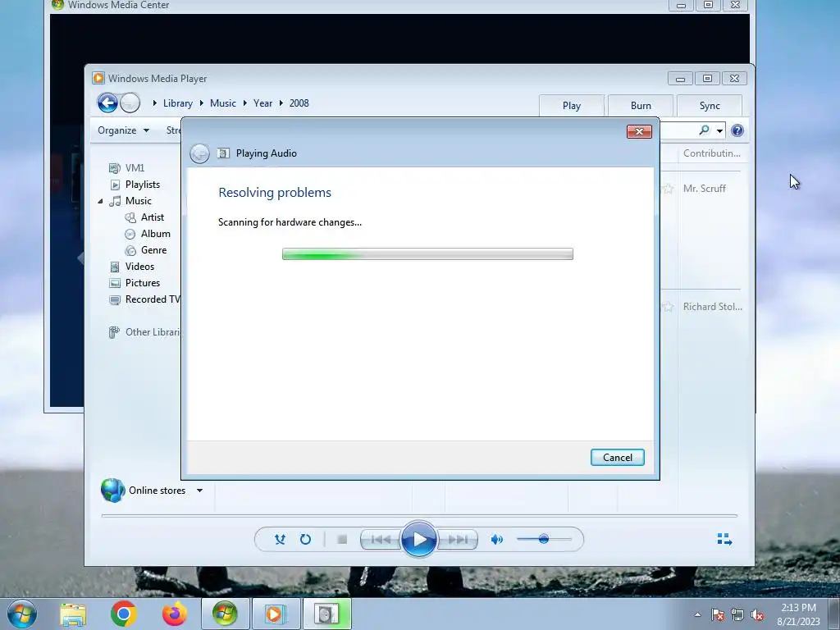The image size is (840, 630).
Task: Click the Play button
Action: (419, 540)
